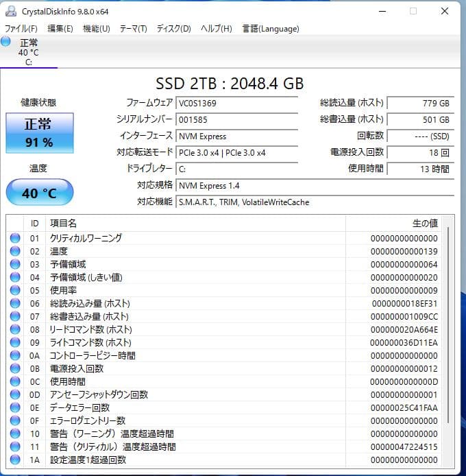Viewport: 466px width, 476px height.
Task: Click the 総読込量 (ホスト) value 779 GB
Action: (x=421, y=103)
